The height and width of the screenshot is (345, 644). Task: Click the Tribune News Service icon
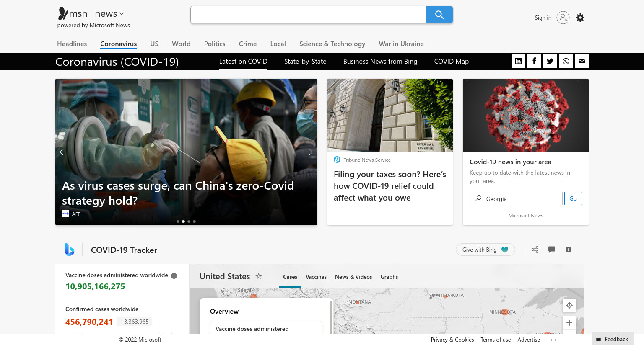pyautogui.click(x=337, y=160)
